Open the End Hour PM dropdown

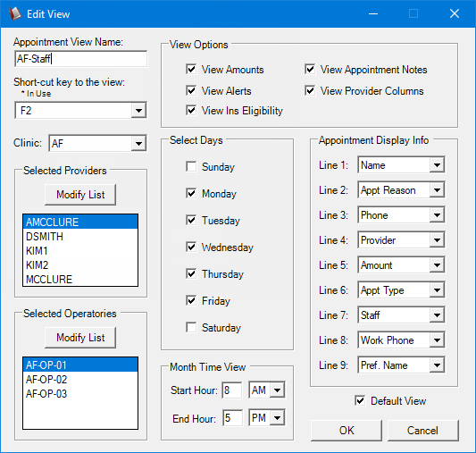click(x=277, y=418)
